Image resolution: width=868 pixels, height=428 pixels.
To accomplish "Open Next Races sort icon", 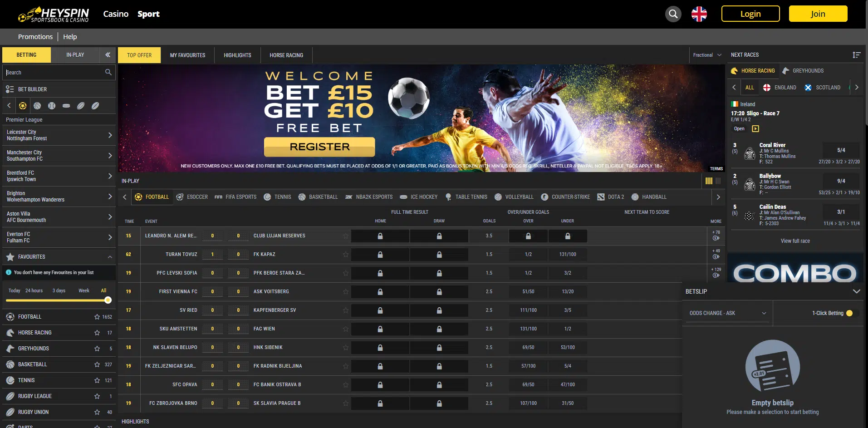I will point(856,55).
